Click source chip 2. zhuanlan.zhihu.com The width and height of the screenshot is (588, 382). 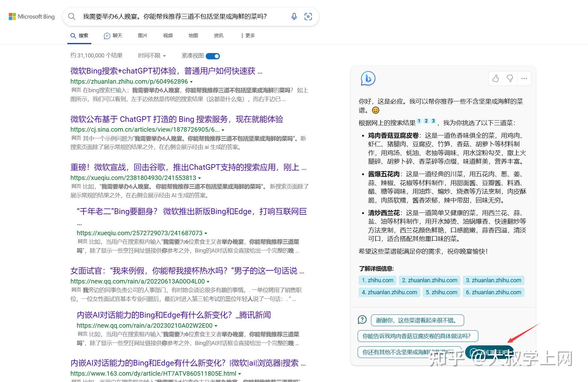pyautogui.click(x=429, y=280)
